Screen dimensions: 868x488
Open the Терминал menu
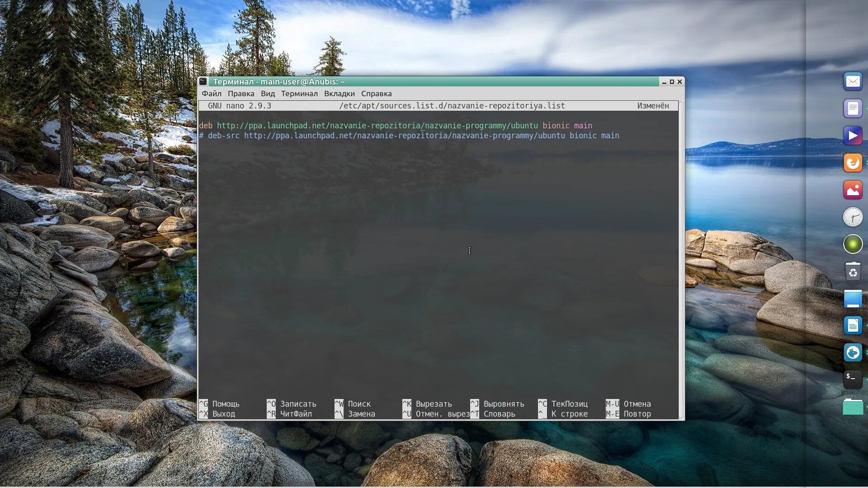point(299,94)
